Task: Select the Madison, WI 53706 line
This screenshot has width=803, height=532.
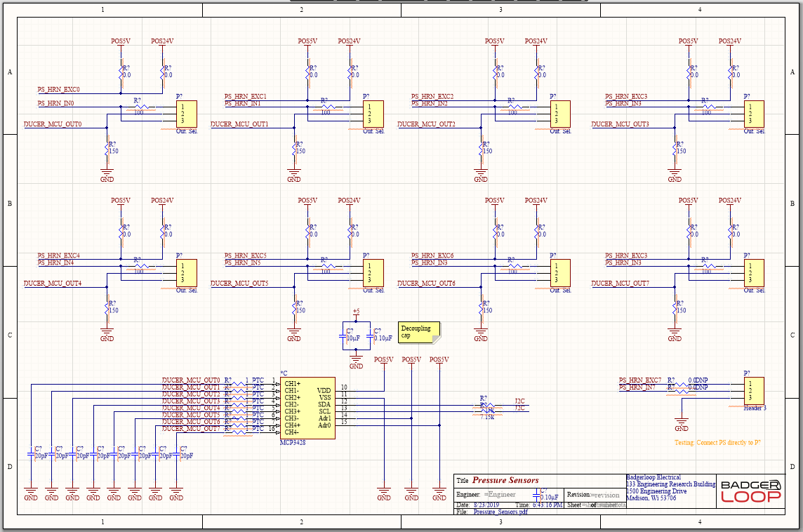Action: [651, 498]
